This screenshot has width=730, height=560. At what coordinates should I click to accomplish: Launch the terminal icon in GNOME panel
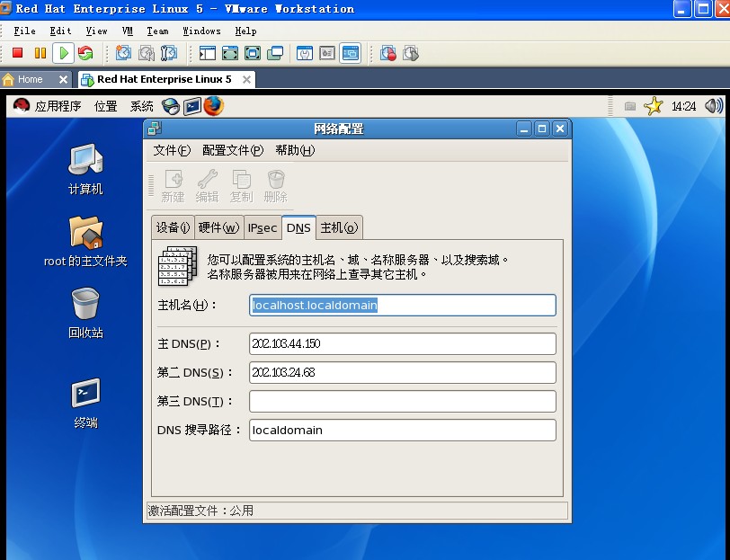click(x=191, y=106)
